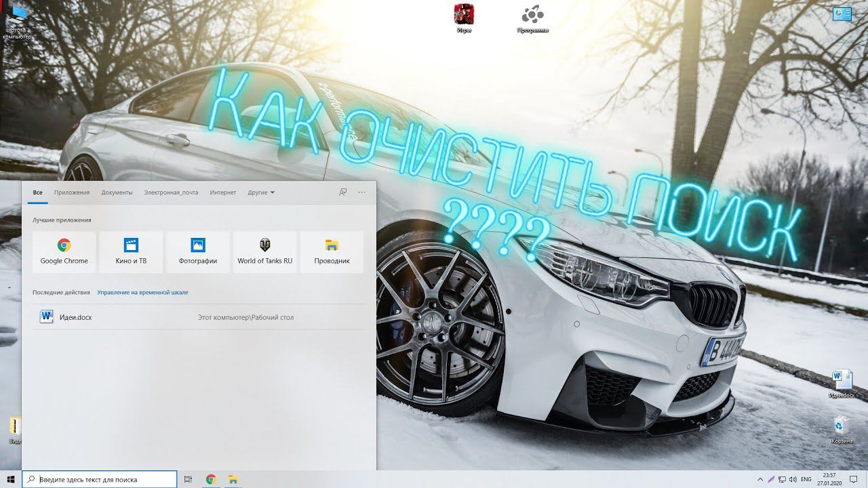
Task: Expand the Другие dropdown
Action: (x=261, y=192)
